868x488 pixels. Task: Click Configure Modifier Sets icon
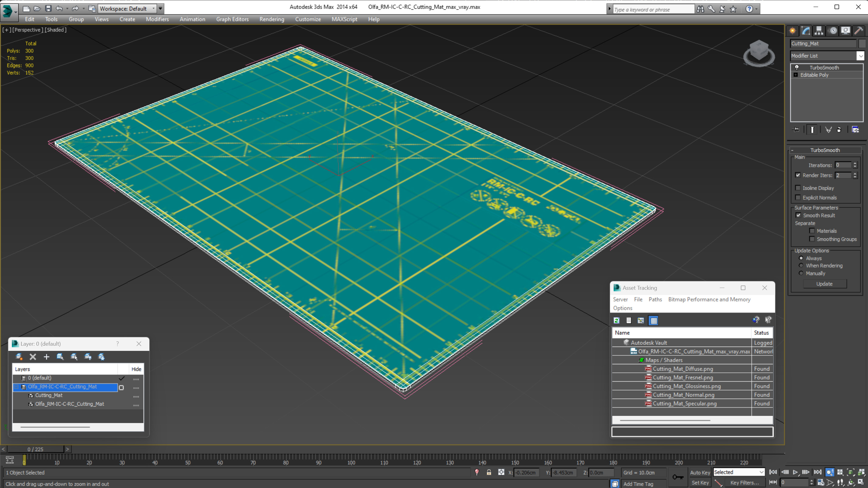tap(856, 130)
